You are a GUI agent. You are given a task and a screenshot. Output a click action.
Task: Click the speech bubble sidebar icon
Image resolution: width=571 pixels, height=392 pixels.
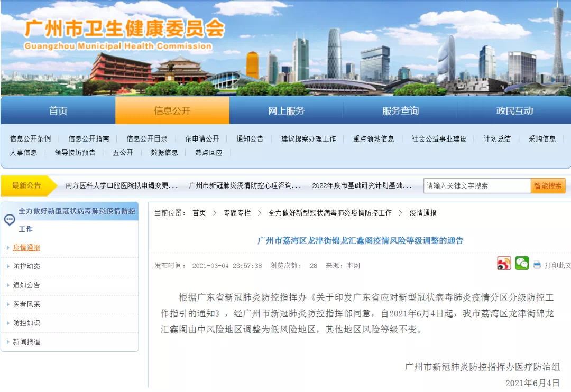pyautogui.click(x=10, y=220)
